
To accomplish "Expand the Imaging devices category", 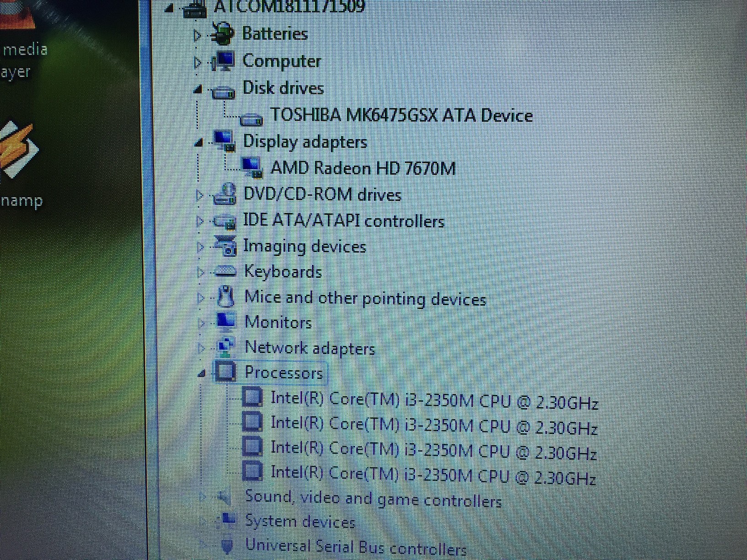I will (x=200, y=247).
